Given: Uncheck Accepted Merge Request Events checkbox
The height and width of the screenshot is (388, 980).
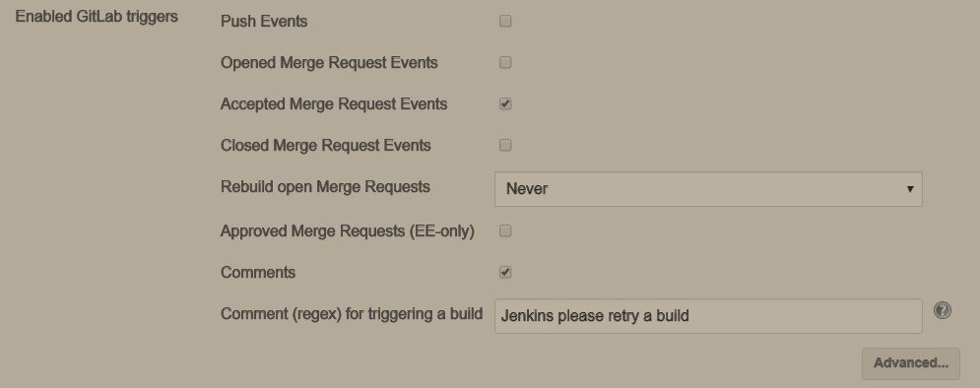Looking at the screenshot, I should [x=505, y=103].
